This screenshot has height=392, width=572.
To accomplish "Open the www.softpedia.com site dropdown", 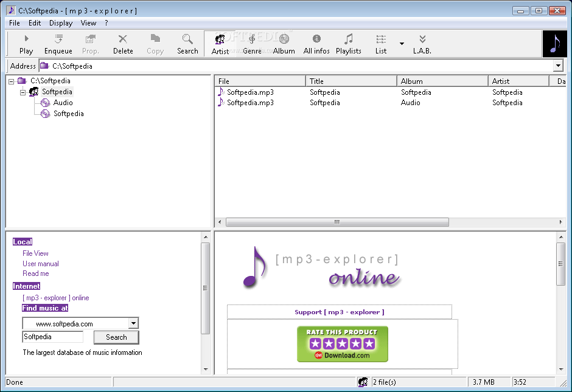I will [133, 323].
